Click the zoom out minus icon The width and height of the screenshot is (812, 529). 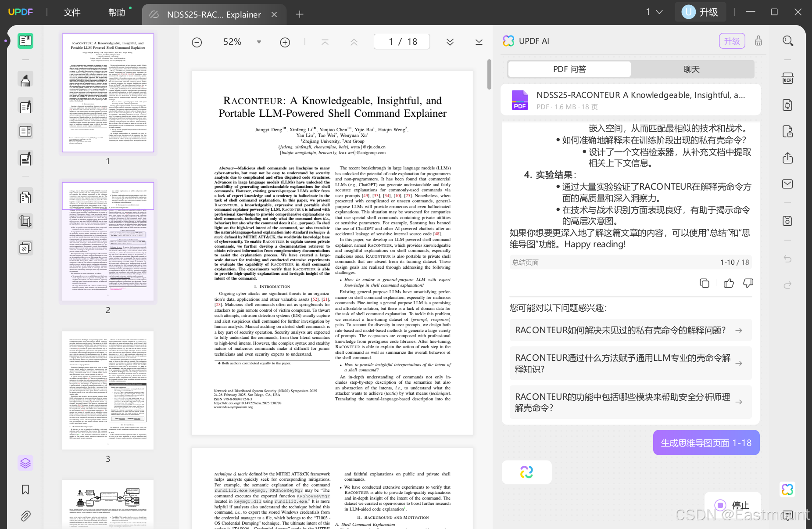coord(197,42)
